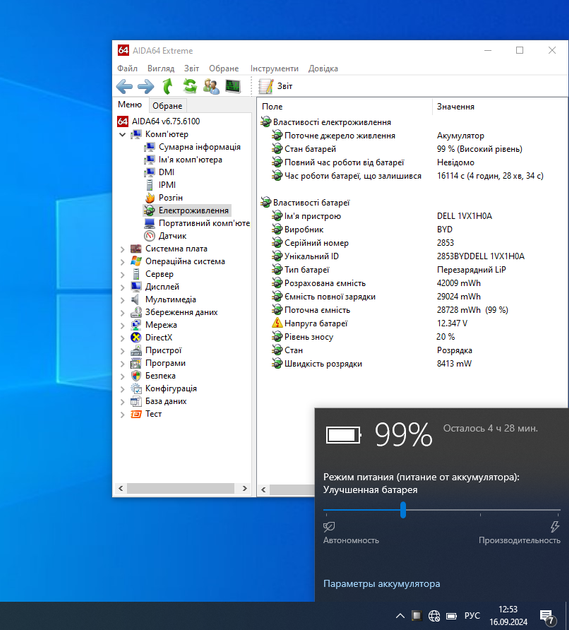Open the users management toolbar icon
Screen dimensions: 569x630
[211, 86]
